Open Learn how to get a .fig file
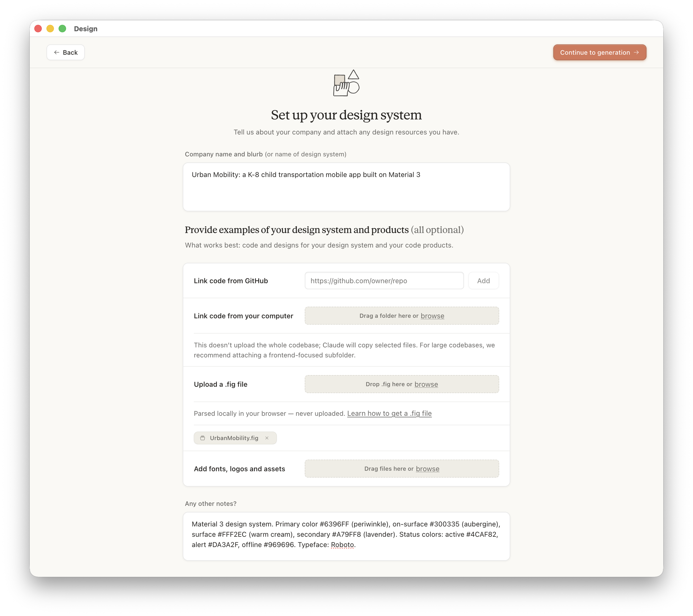 tap(389, 414)
